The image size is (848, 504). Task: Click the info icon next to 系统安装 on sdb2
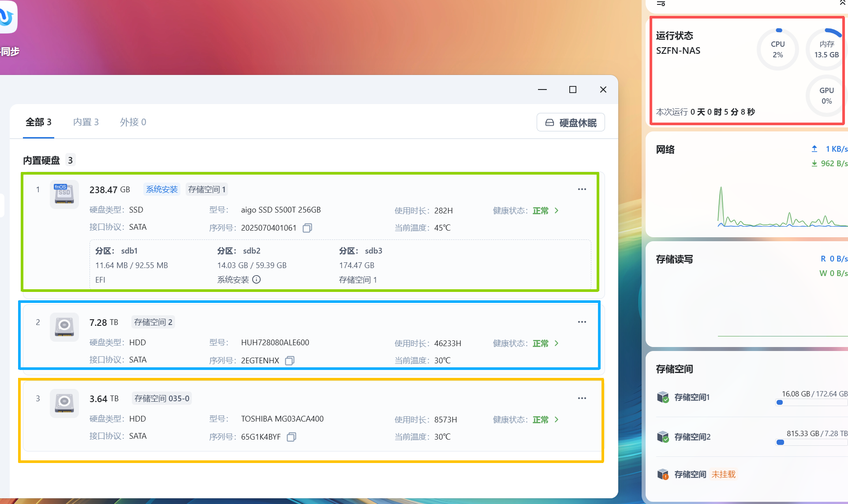tap(257, 280)
